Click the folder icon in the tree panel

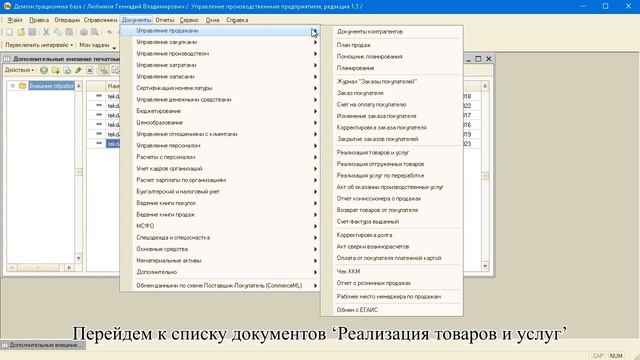[22, 86]
